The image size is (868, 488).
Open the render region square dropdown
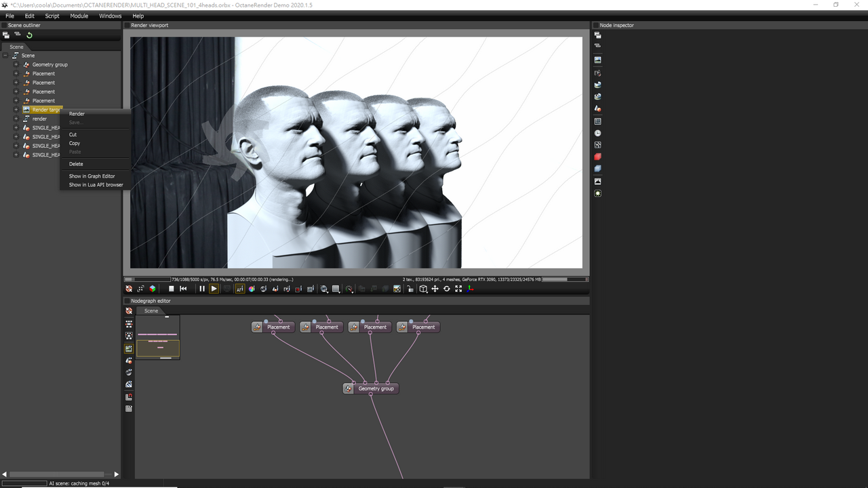coord(336,289)
